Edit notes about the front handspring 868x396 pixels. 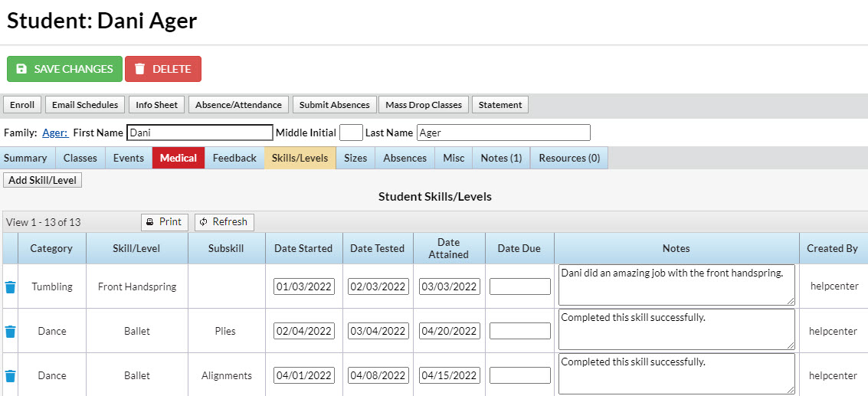tap(676, 285)
